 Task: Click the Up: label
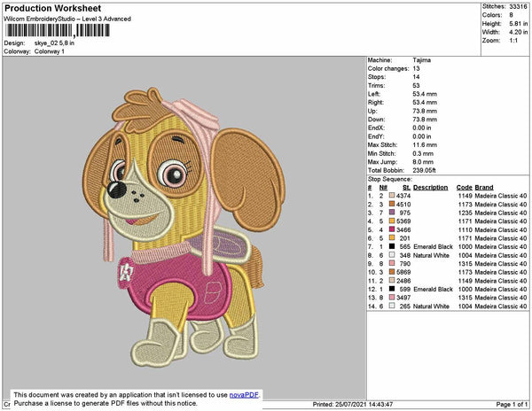click(372, 111)
